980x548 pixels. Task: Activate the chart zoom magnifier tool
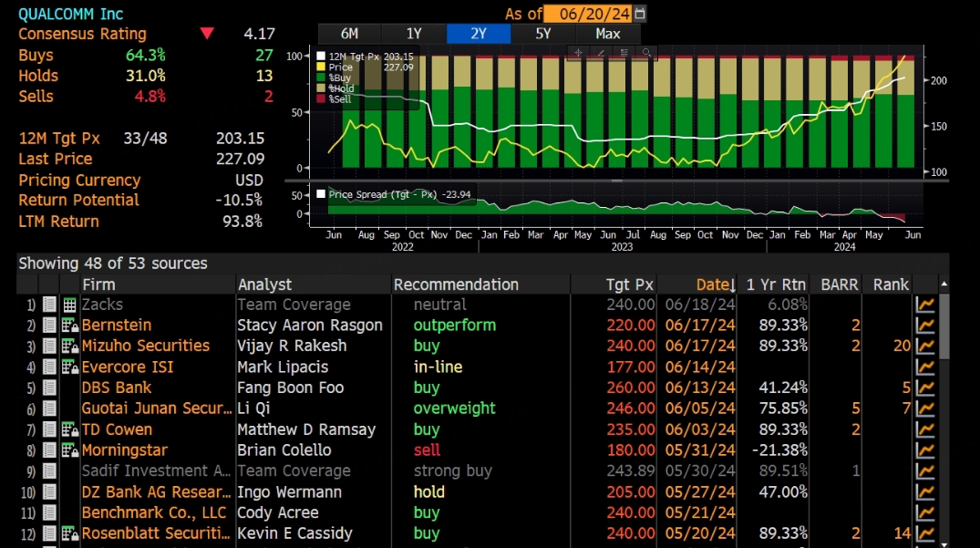[646, 53]
